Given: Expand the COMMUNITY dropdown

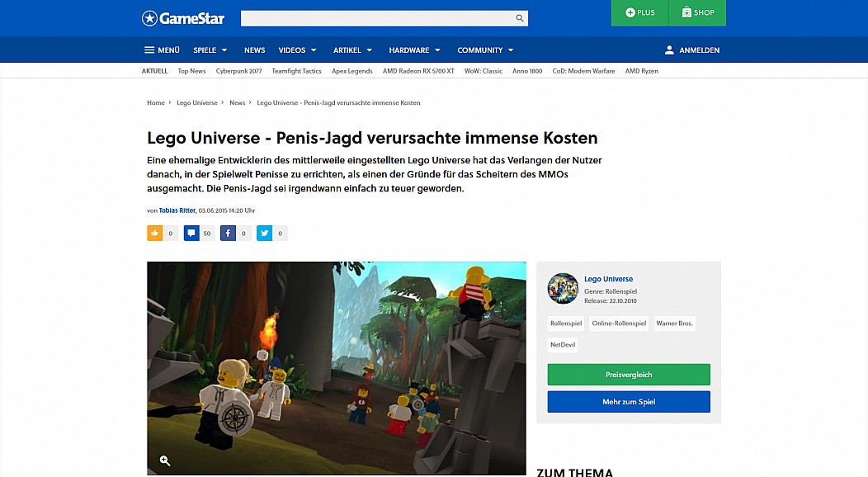Looking at the screenshot, I should (485, 50).
